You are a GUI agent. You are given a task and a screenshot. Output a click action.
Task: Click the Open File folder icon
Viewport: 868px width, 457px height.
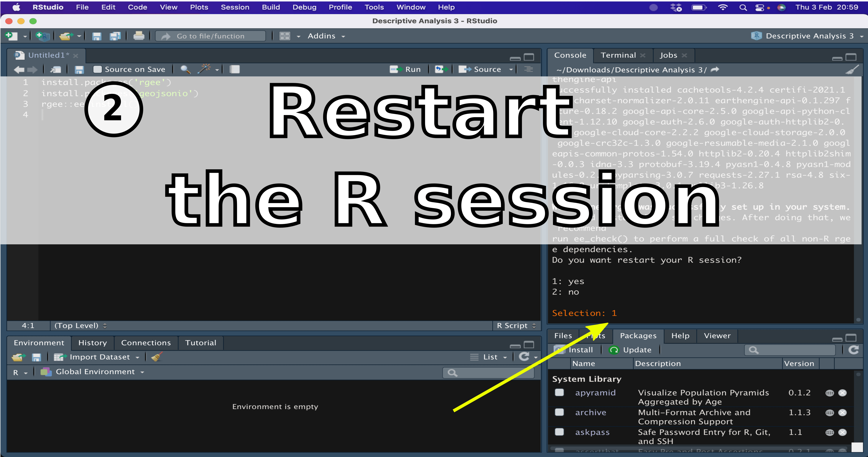point(66,36)
